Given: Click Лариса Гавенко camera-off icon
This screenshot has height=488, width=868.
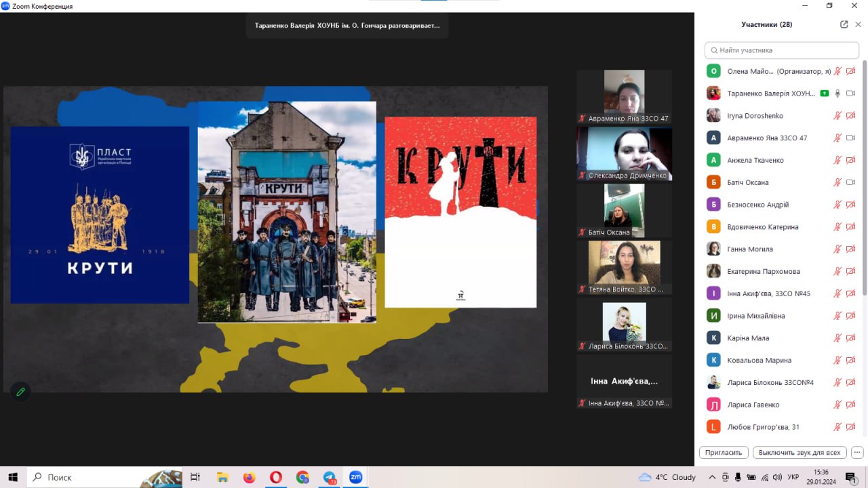Looking at the screenshot, I should 850,405.
